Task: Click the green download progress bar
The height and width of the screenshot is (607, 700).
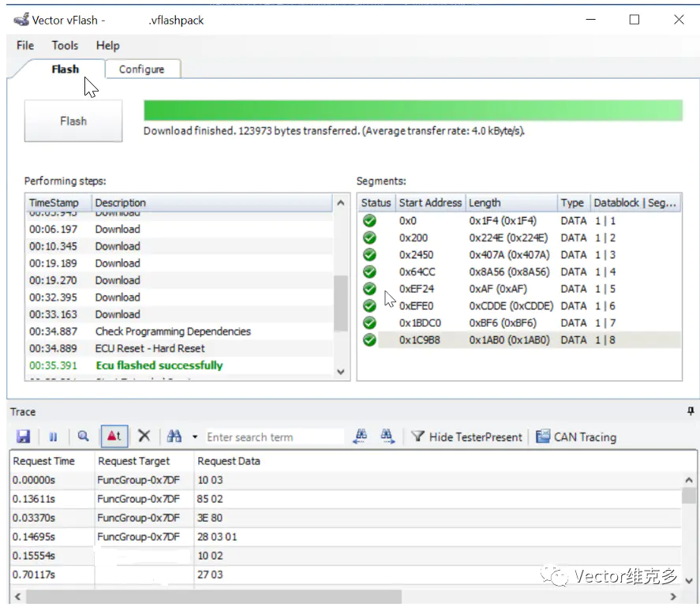Action: click(413, 111)
